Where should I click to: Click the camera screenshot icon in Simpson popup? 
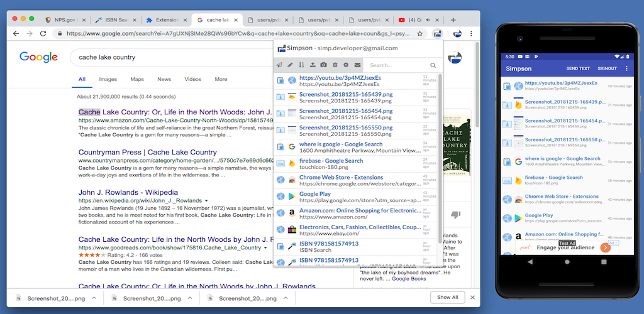[x=324, y=65]
